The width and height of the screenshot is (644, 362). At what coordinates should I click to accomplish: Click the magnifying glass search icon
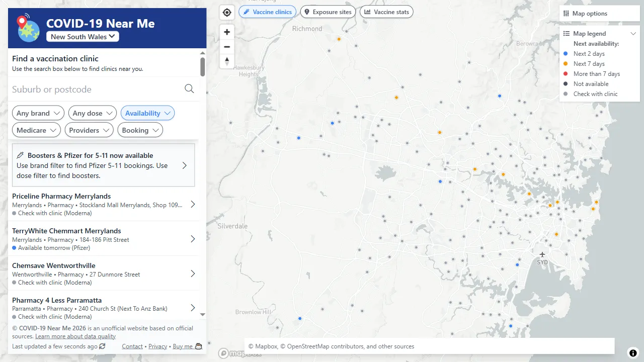pyautogui.click(x=189, y=88)
